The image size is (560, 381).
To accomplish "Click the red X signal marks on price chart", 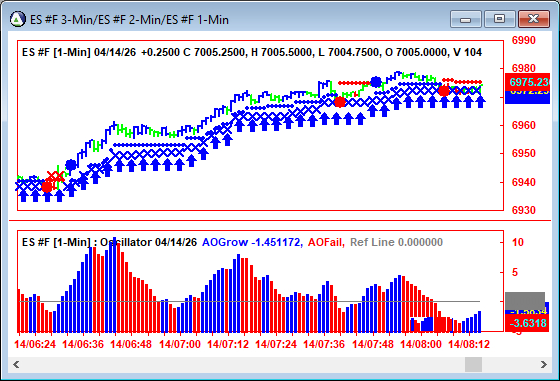I will tap(56, 176).
